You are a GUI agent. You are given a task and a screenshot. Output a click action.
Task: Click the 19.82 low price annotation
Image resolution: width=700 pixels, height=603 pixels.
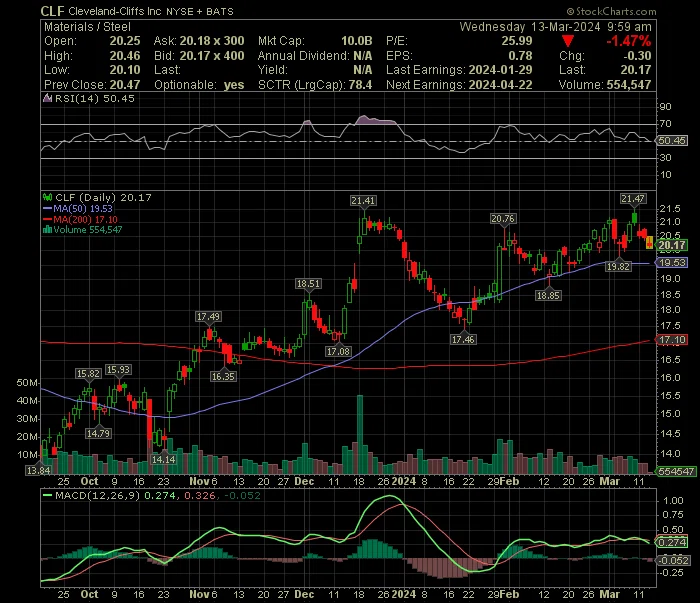[x=618, y=267]
